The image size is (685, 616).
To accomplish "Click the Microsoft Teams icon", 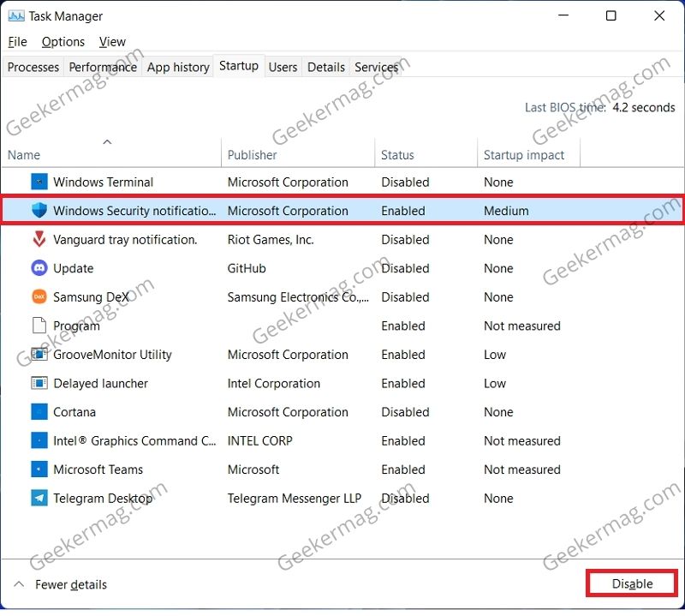I will pos(39,469).
